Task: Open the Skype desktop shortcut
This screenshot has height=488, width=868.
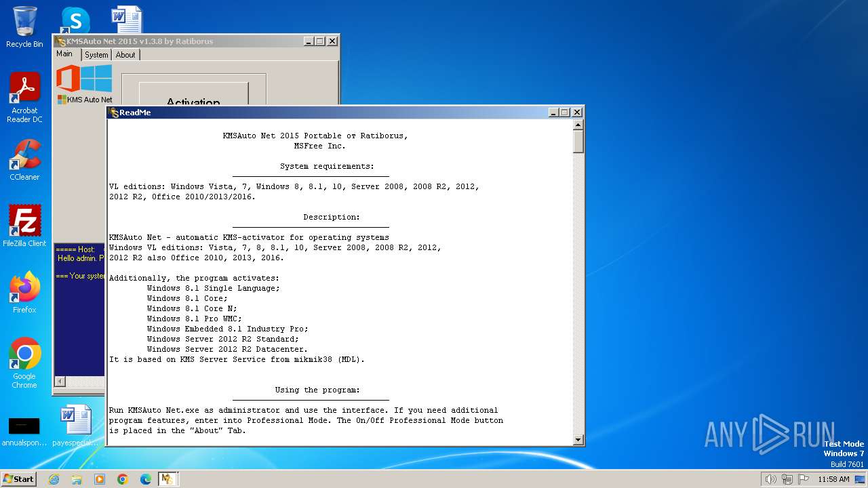Action: point(75,20)
